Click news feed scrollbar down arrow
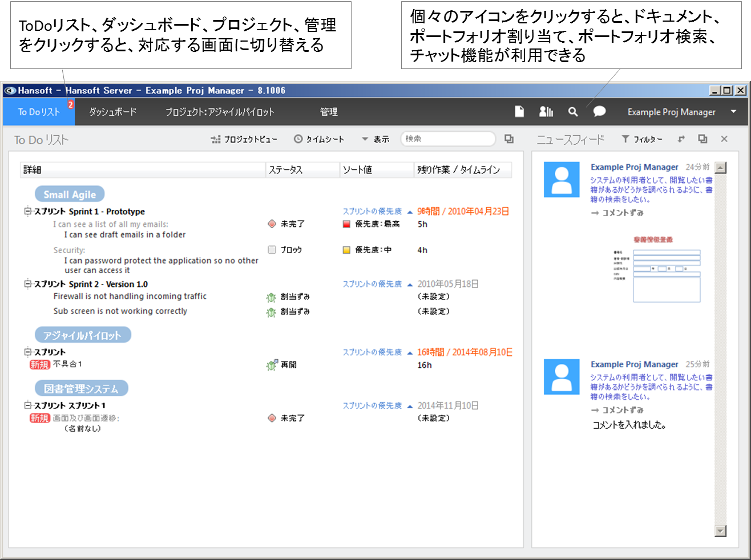Screen dimensions: 751x560 click(721, 531)
